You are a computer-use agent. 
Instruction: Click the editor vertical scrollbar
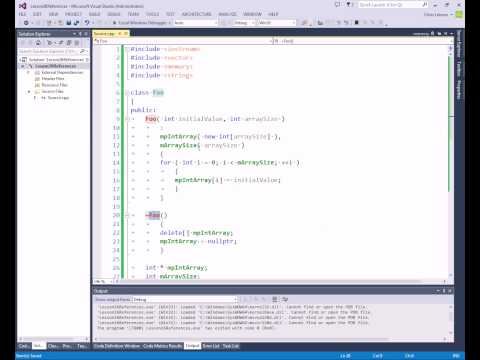[450, 162]
